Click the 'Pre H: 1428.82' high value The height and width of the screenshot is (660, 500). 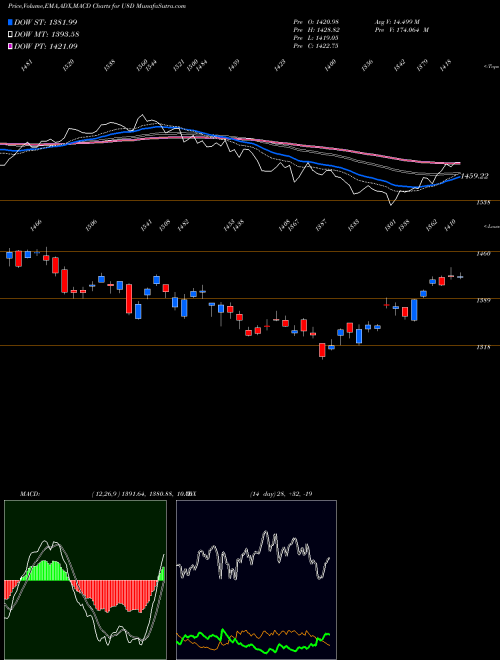316,30
